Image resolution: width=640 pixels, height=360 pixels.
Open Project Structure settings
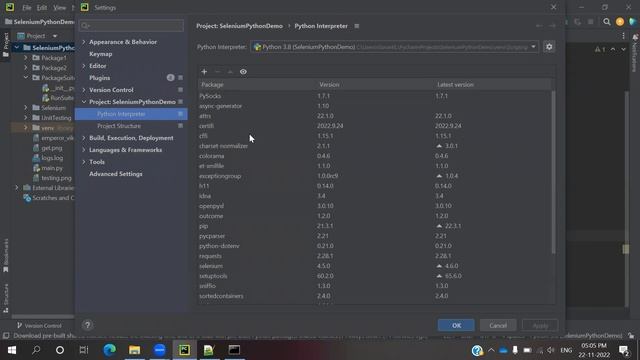pyautogui.click(x=119, y=126)
